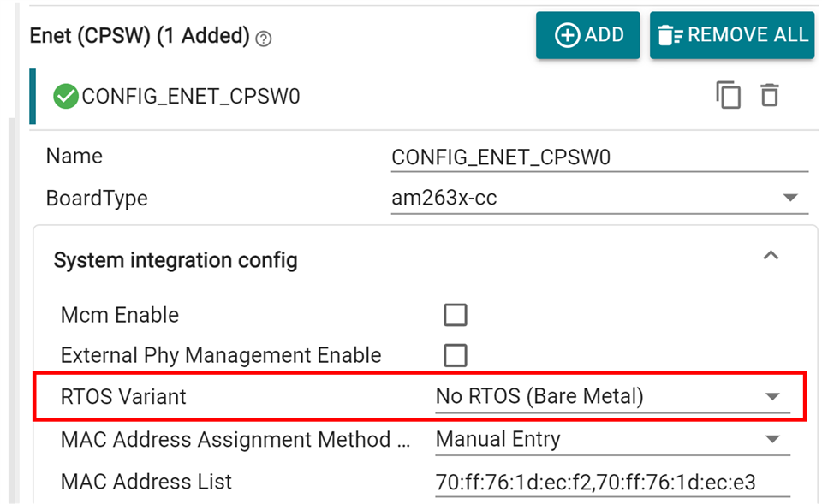The height and width of the screenshot is (504, 822).
Task: Collapse System integration config section
Action: click(x=771, y=256)
